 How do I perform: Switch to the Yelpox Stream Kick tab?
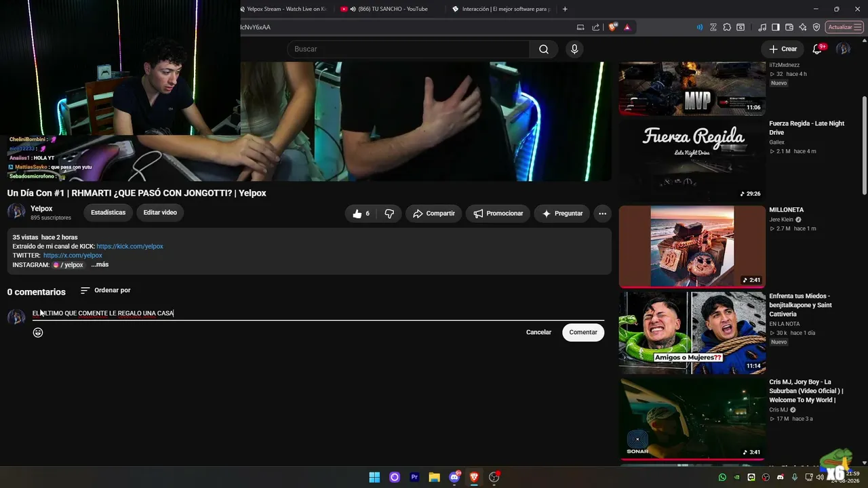click(283, 9)
